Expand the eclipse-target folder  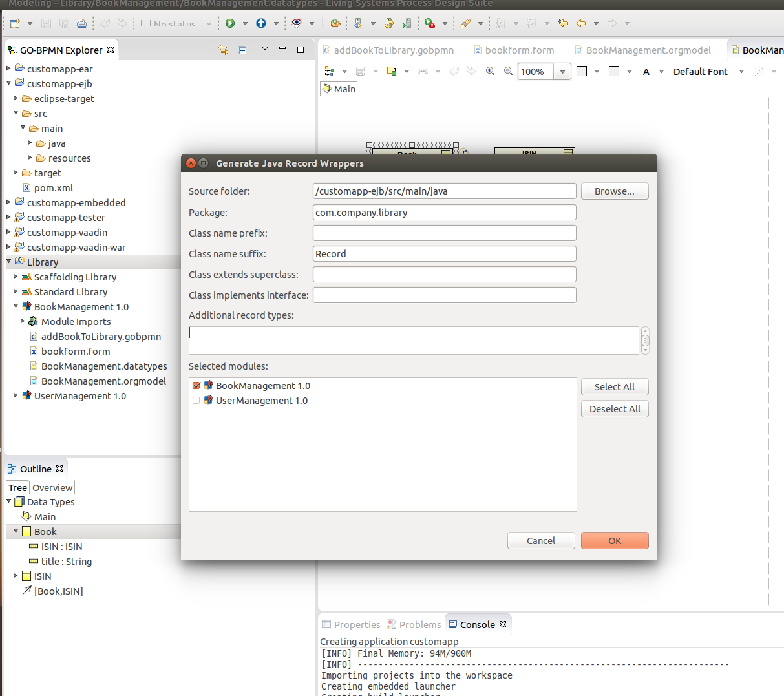[x=16, y=98]
